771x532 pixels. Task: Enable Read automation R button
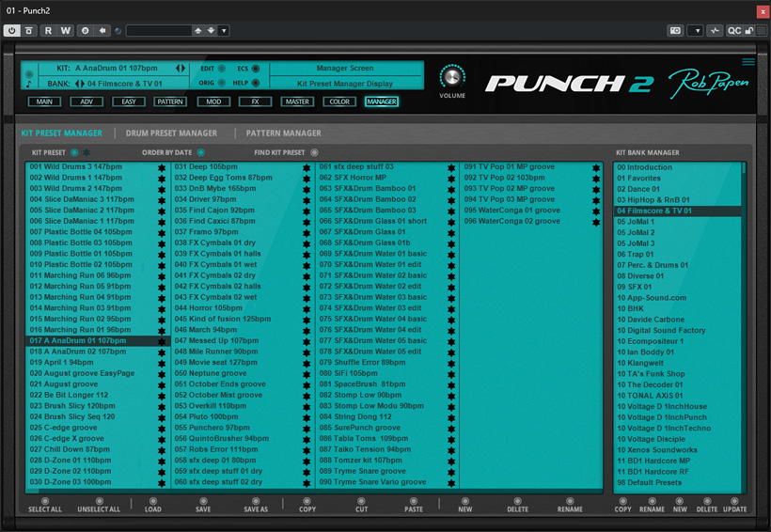[48, 30]
